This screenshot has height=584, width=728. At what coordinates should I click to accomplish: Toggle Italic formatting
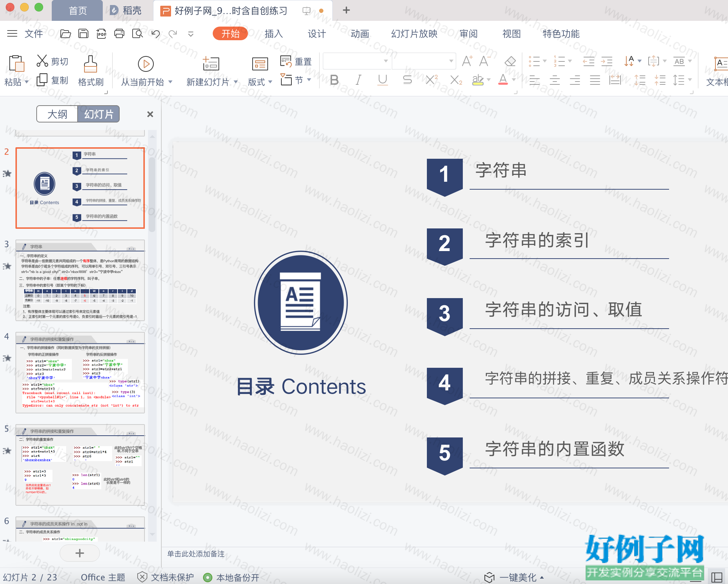358,80
